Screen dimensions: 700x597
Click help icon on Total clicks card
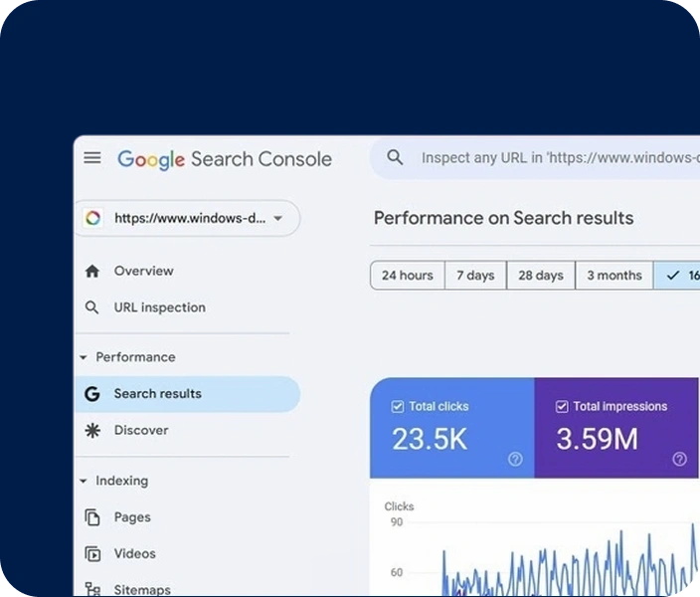click(515, 459)
